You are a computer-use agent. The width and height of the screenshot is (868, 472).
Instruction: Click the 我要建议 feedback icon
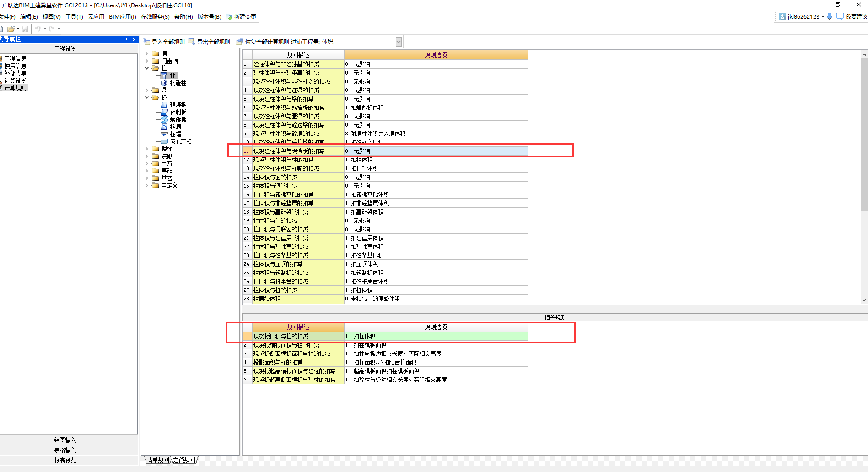(840, 16)
